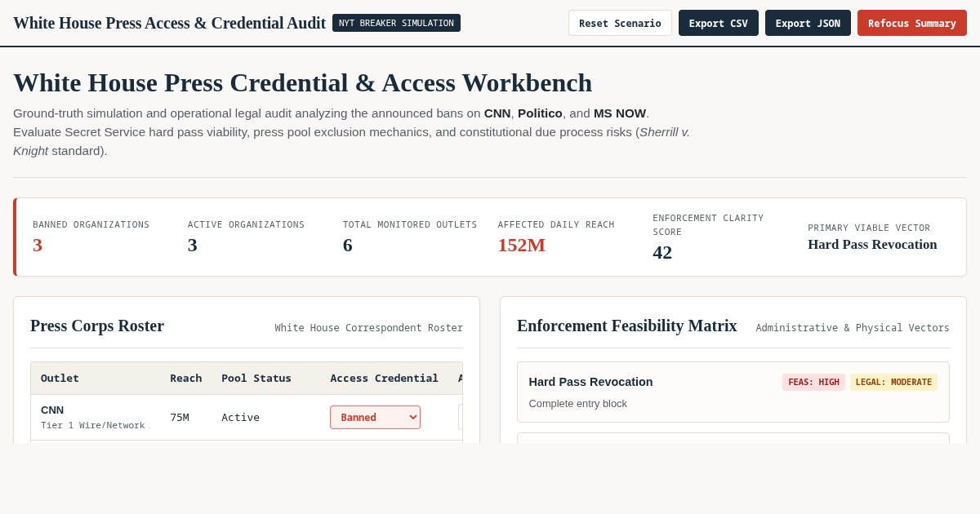Click the Total Monitored Outlets value 6

[x=348, y=245]
